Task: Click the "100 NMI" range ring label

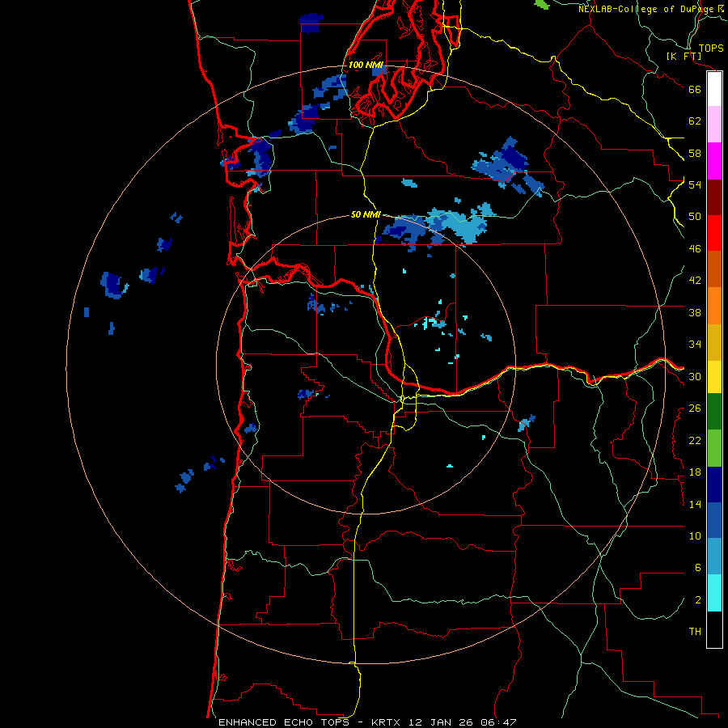Action: pyautogui.click(x=366, y=65)
